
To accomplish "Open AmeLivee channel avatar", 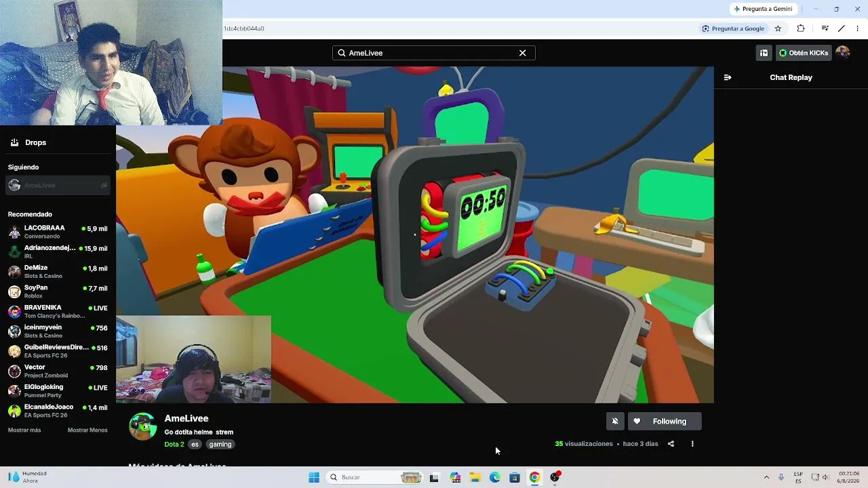I will pos(142,427).
